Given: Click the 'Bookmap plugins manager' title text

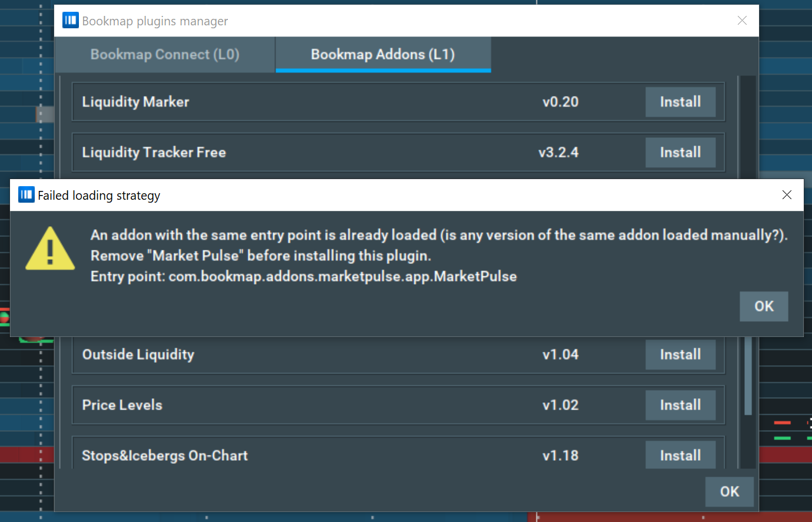Looking at the screenshot, I should (155, 21).
